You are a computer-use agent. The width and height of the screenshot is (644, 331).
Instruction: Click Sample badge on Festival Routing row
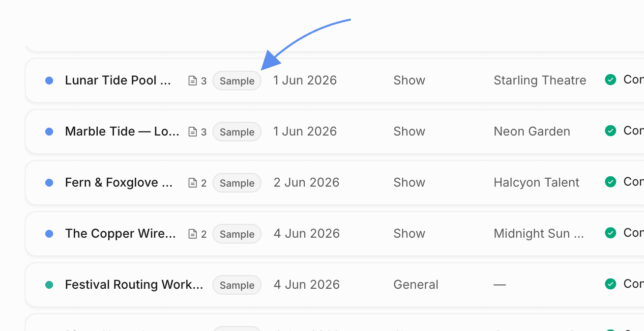coord(237,285)
